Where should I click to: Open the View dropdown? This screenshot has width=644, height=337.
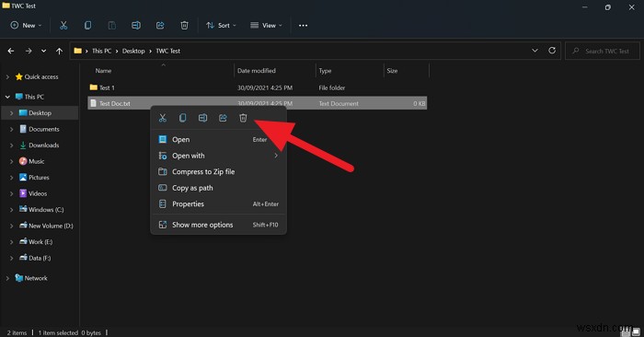coord(266,26)
